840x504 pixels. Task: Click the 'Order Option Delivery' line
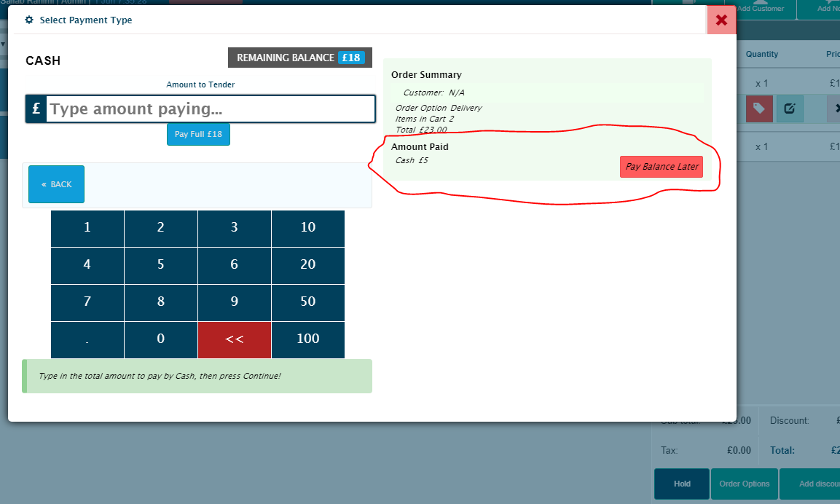pyautogui.click(x=439, y=108)
